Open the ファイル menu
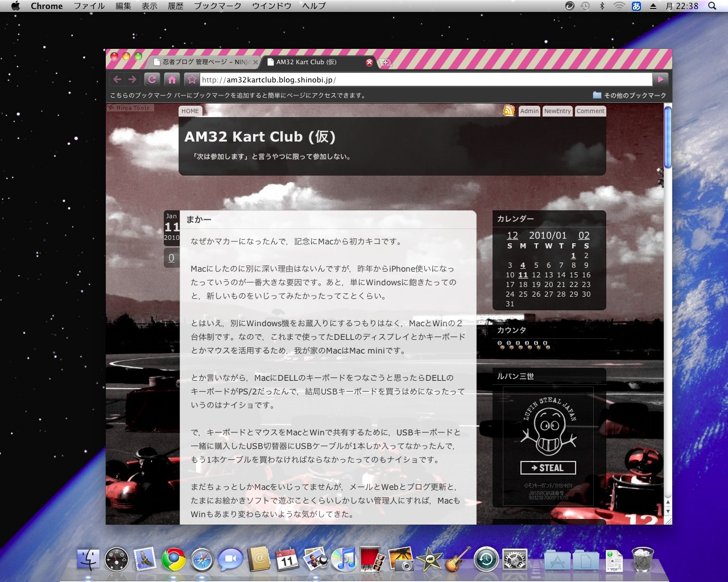Viewport: 728px width, 582px height. (89, 6)
